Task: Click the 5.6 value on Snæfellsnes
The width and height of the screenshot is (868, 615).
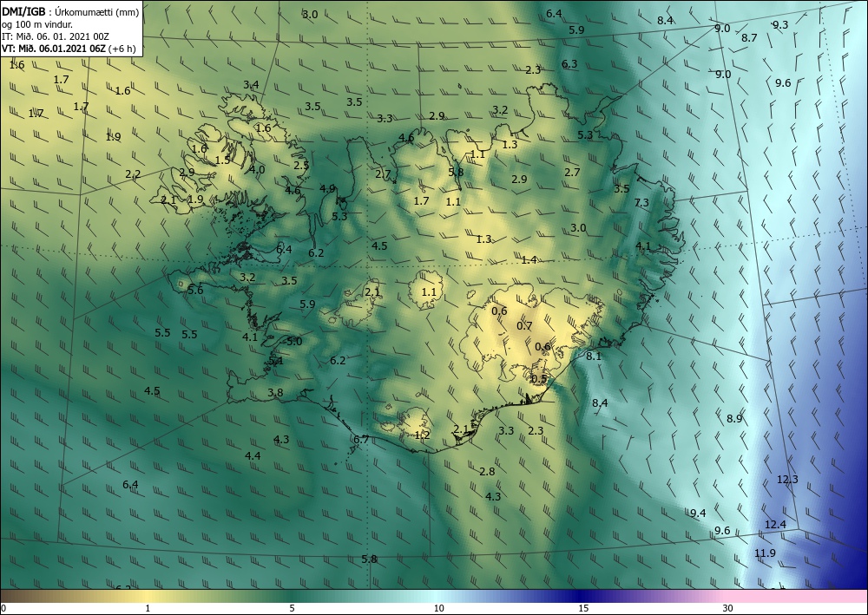Action: click(x=195, y=291)
